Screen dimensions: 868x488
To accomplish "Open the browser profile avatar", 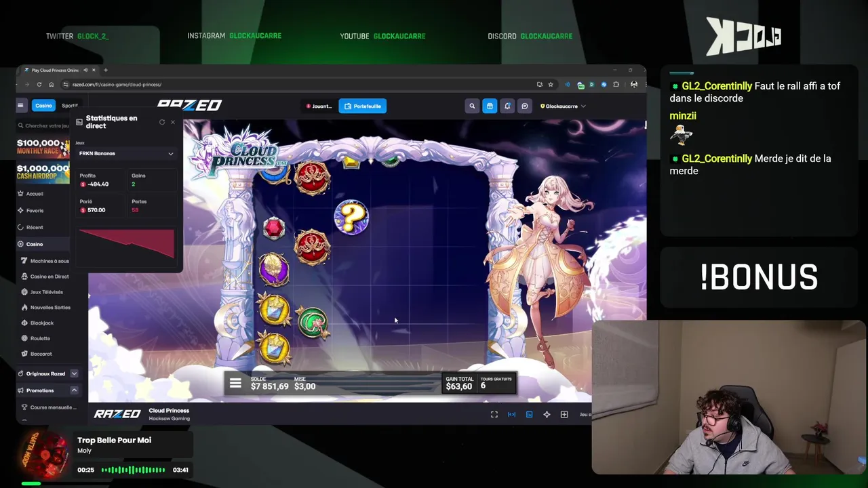I will 634,85.
